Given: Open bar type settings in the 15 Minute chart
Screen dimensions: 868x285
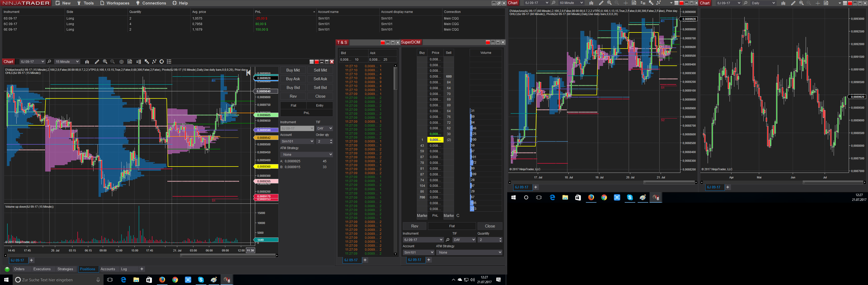Looking at the screenshot, I should (x=87, y=61).
